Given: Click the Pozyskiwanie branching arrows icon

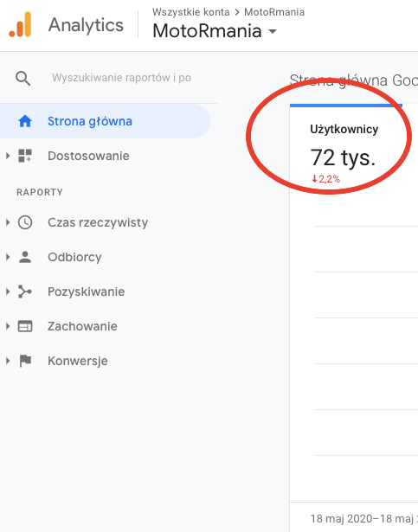Looking at the screenshot, I should 25,292.
